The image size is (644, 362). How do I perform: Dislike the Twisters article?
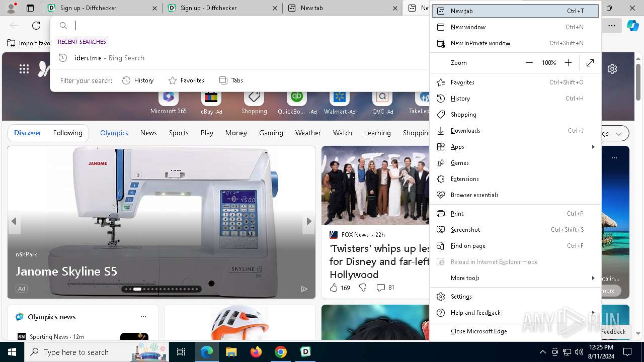pos(363,288)
